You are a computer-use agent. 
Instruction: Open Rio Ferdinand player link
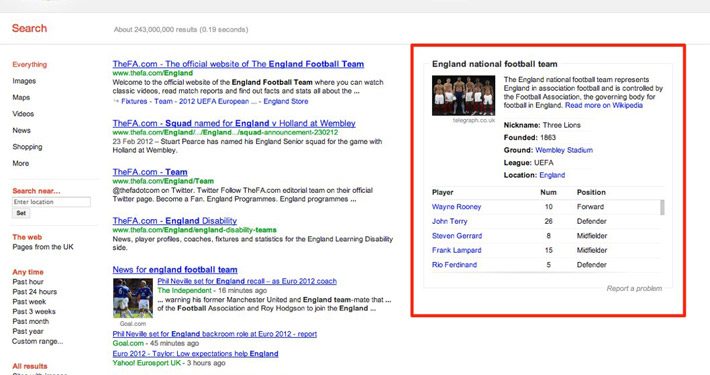point(454,265)
